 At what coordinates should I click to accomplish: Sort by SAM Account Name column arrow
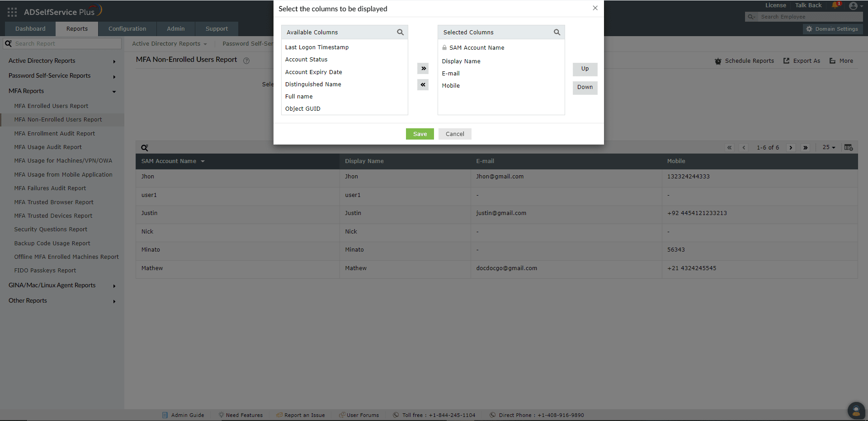point(203,161)
